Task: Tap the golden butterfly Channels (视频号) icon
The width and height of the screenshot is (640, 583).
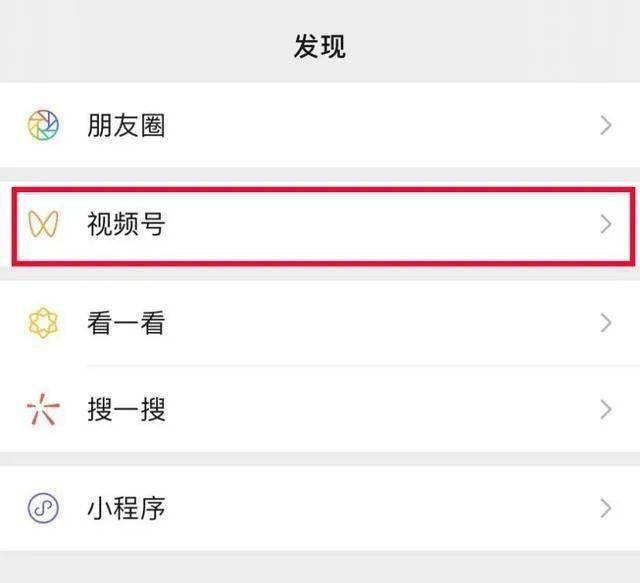Action: tap(43, 224)
